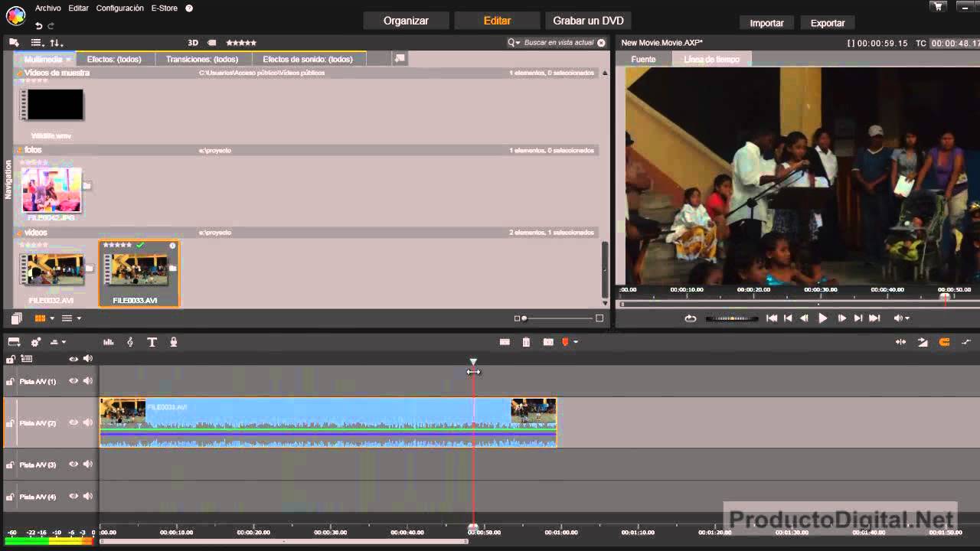The height and width of the screenshot is (551, 980).
Task: Toggle the editing mode icon beside the magnet icon
Action: 923,342
